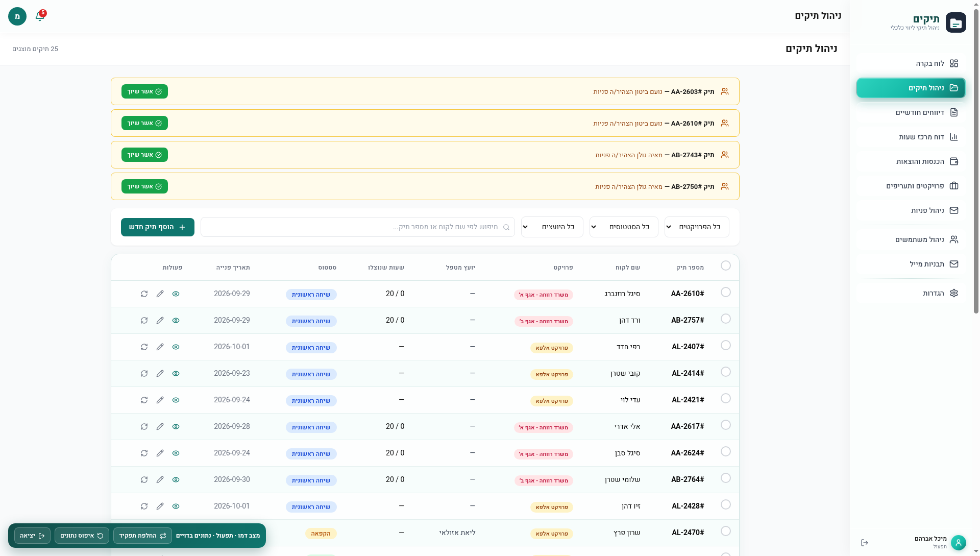Edit case AB-2764 with the pencil icon
The width and height of the screenshot is (980, 556).
pyautogui.click(x=160, y=480)
